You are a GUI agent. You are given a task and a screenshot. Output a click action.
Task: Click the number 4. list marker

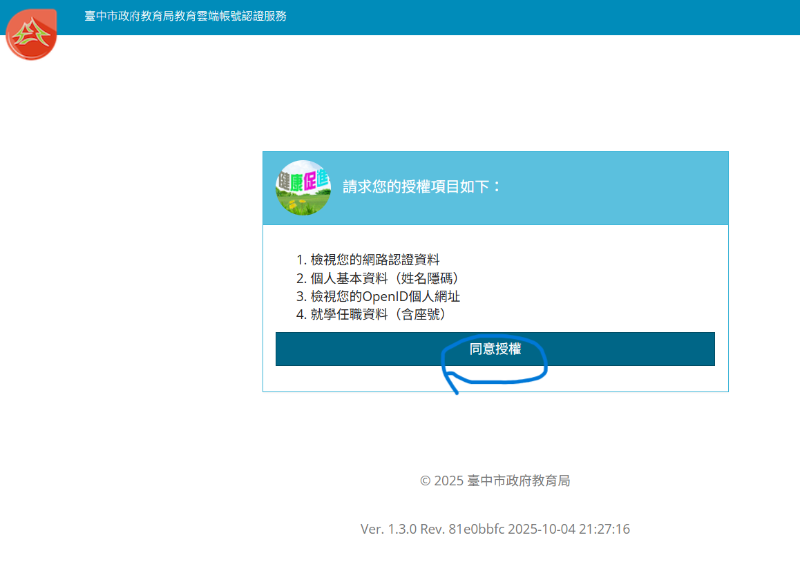(x=302, y=314)
